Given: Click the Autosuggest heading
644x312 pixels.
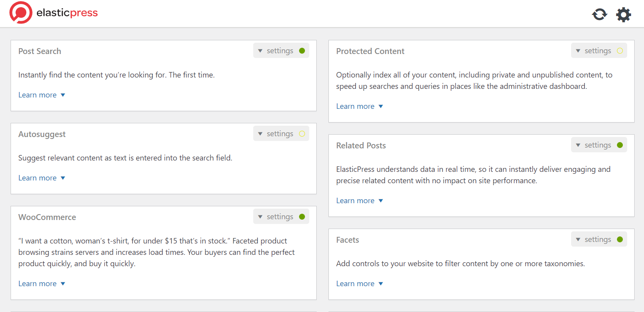Looking at the screenshot, I should pyautogui.click(x=42, y=134).
